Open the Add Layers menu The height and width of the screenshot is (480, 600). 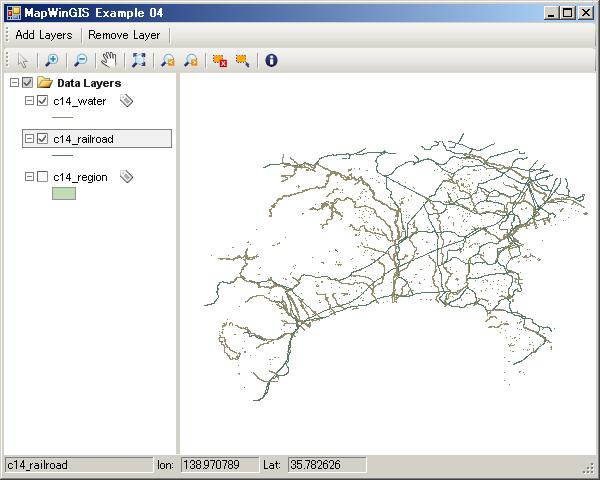[x=43, y=35]
